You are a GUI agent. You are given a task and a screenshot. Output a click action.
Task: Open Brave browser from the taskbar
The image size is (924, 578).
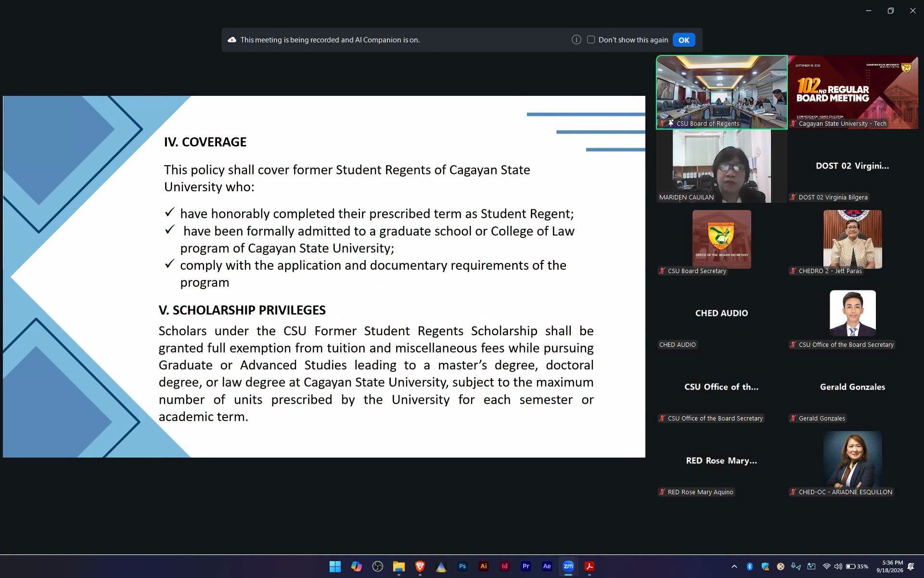(x=420, y=566)
